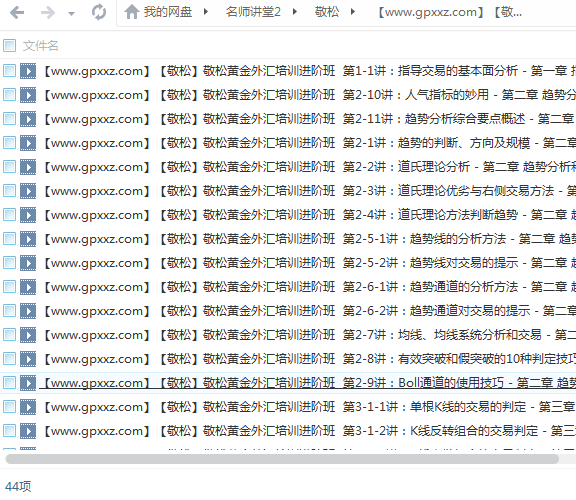
Task: Check the box for 第2-3讲 file
Action: pos(10,191)
